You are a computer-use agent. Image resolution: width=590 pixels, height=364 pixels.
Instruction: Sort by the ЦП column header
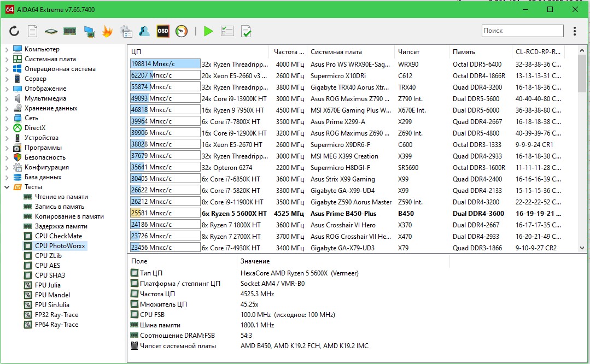click(198, 52)
